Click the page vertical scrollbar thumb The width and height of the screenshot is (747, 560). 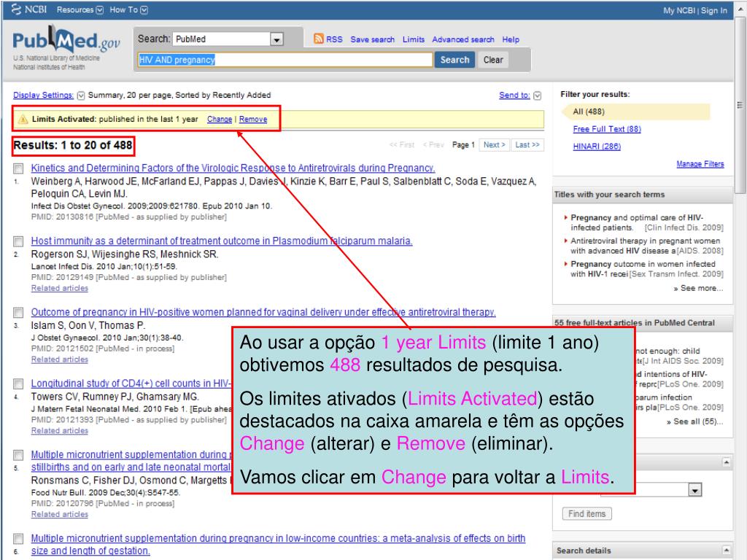click(x=740, y=106)
